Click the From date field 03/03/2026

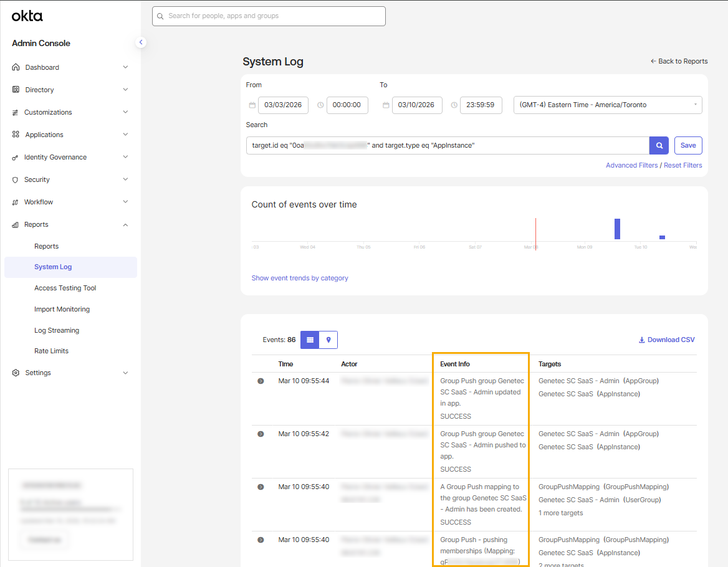point(283,105)
